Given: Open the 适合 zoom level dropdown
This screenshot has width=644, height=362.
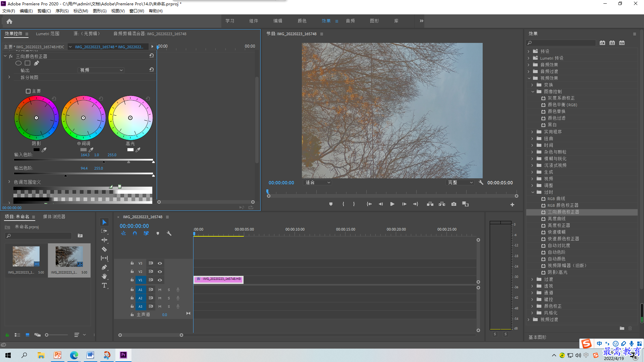Looking at the screenshot, I should (x=317, y=183).
